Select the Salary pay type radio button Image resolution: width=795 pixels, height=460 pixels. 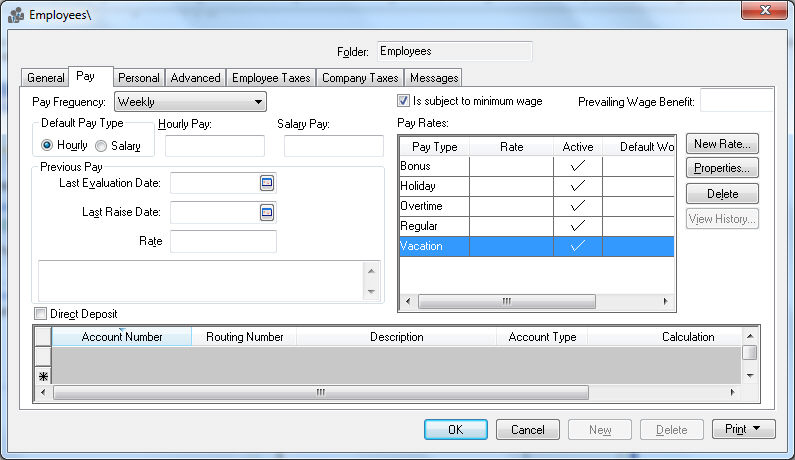pyautogui.click(x=101, y=146)
